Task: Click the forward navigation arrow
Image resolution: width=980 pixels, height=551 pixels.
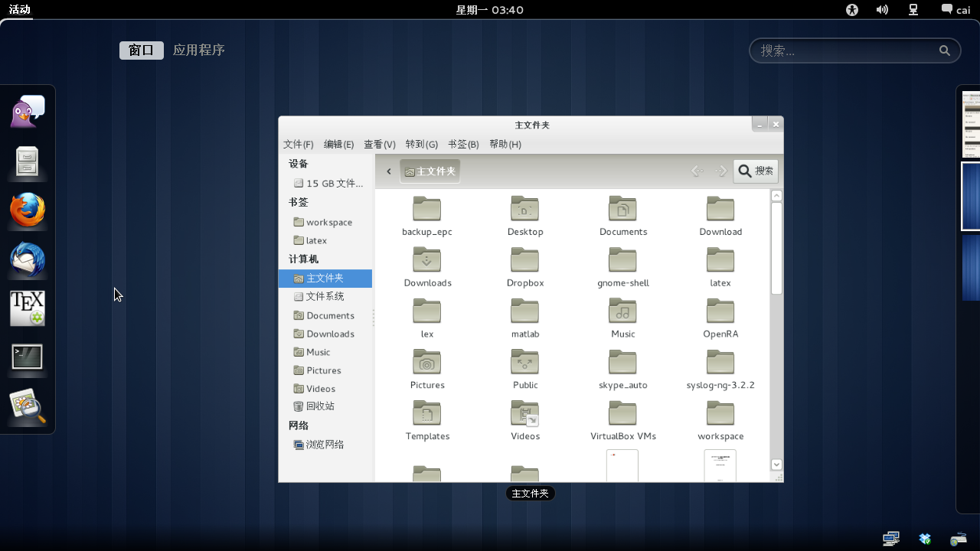Action: pos(720,171)
